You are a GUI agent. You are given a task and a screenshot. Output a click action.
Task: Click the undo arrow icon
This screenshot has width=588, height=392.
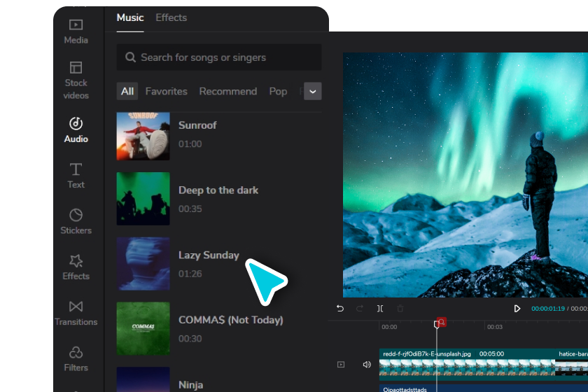coord(340,308)
